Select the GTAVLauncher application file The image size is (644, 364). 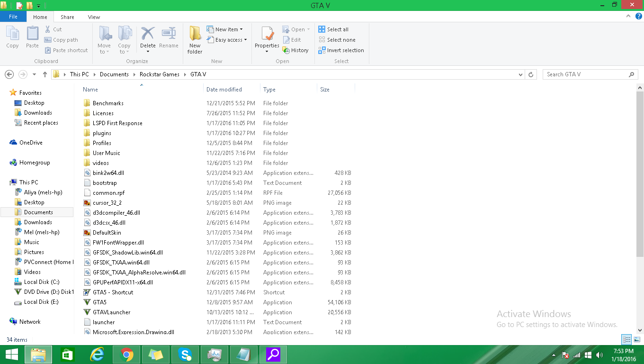(111, 312)
